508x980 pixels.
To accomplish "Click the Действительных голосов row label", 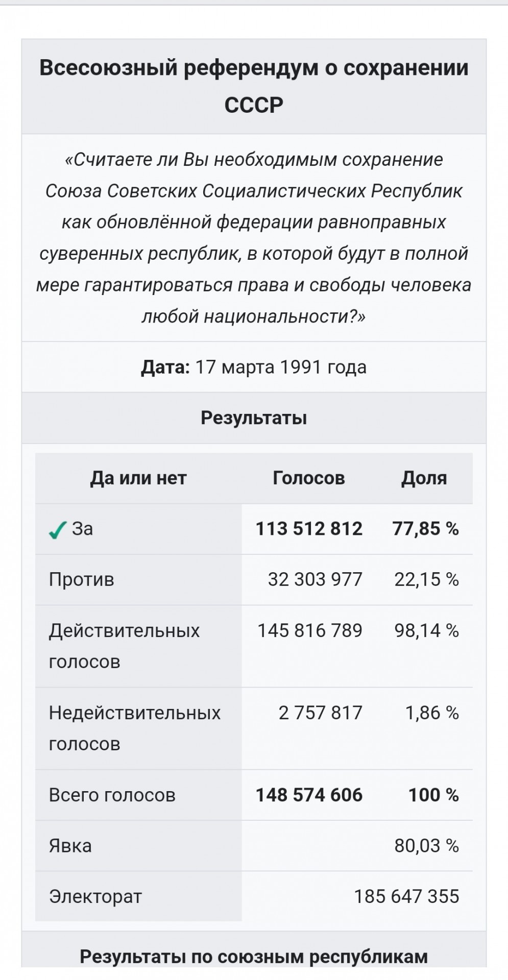I will [x=124, y=646].
